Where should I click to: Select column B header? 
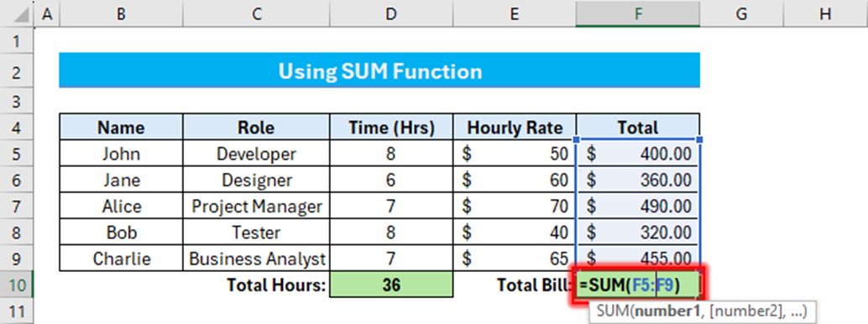(x=121, y=14)
